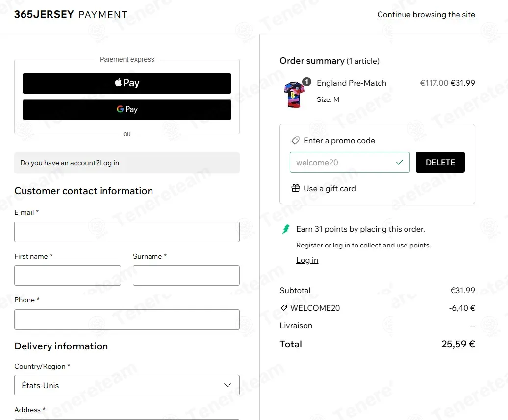Screen dimensions: 508x420
Task: Open the Country/Region États-Unis dropdown
Action: pyautogui.click(x=127, y=385)
